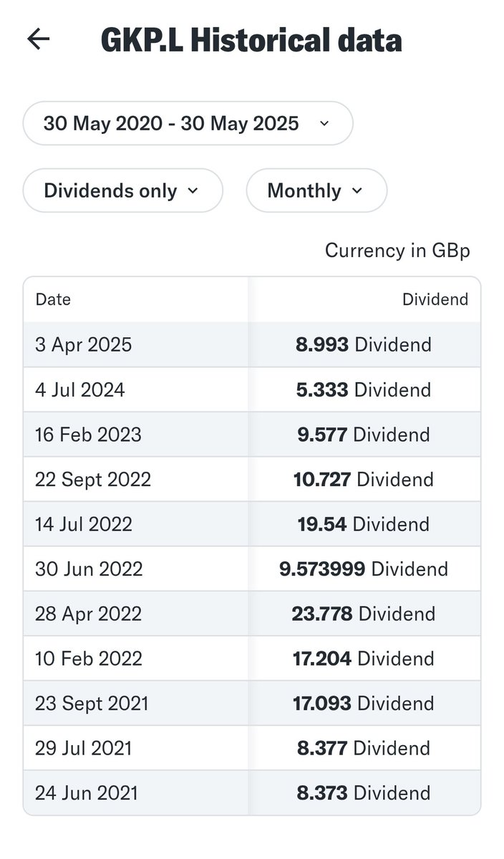Click the 28 Apr 2022 date cell

point(89,613)
